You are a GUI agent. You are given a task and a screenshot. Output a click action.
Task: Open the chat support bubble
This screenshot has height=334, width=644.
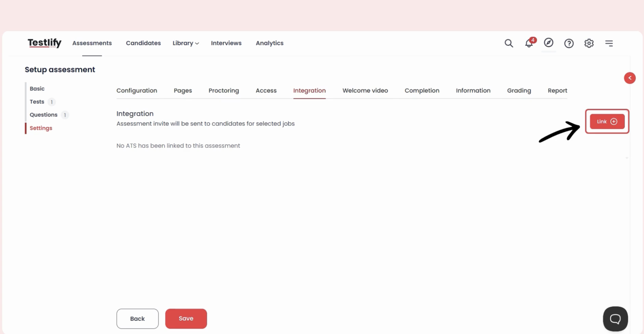pos(615,319)
